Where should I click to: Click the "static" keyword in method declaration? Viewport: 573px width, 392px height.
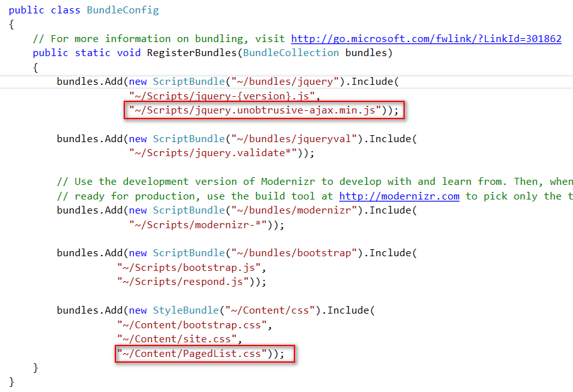92,53
